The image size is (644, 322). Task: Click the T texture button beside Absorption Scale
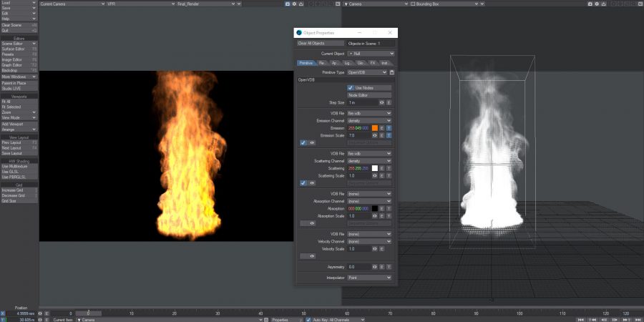(389, 215)
